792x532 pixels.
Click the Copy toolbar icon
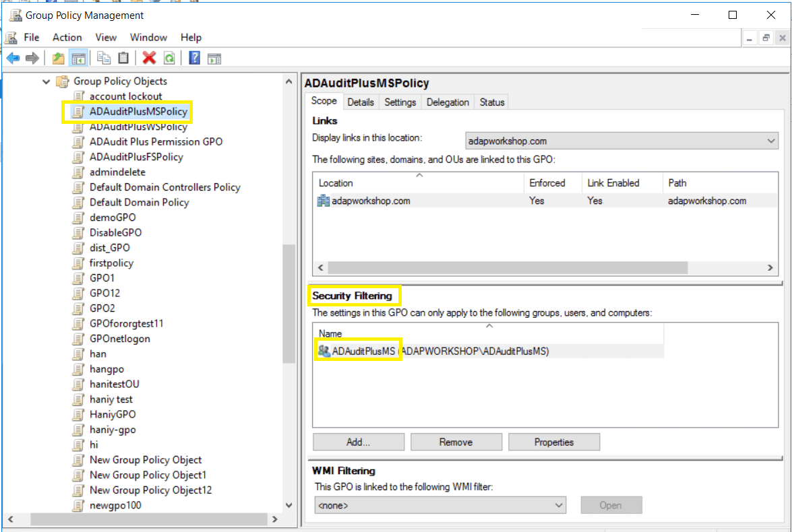pos(104,59)
